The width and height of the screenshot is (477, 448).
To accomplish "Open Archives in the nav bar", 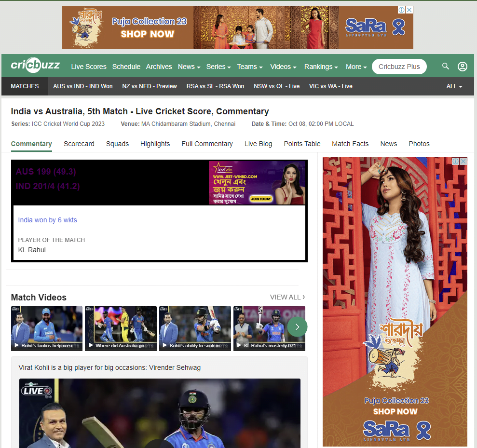I will pos(159,67).
